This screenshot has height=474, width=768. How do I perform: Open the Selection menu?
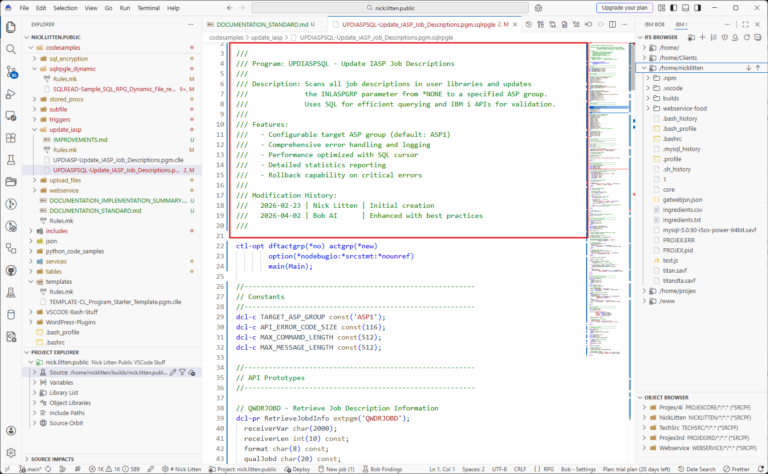(x=65, y=8)
